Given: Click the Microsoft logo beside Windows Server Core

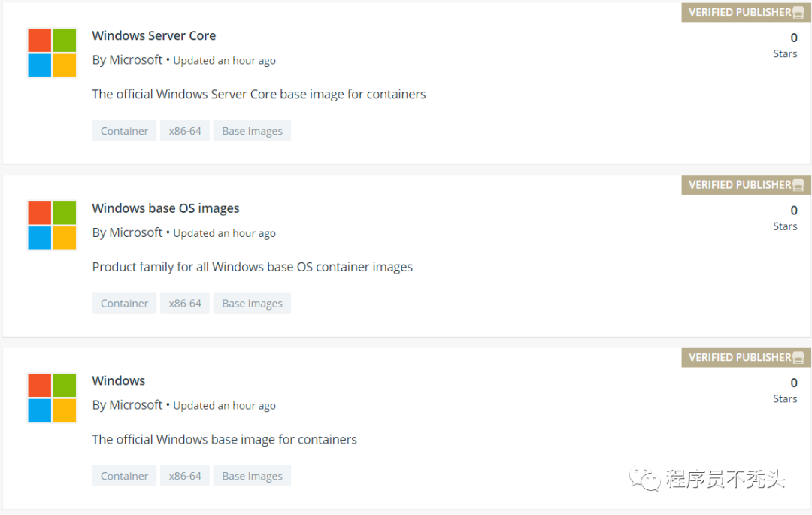Looking at the screenshot, I should coord(53,53).
